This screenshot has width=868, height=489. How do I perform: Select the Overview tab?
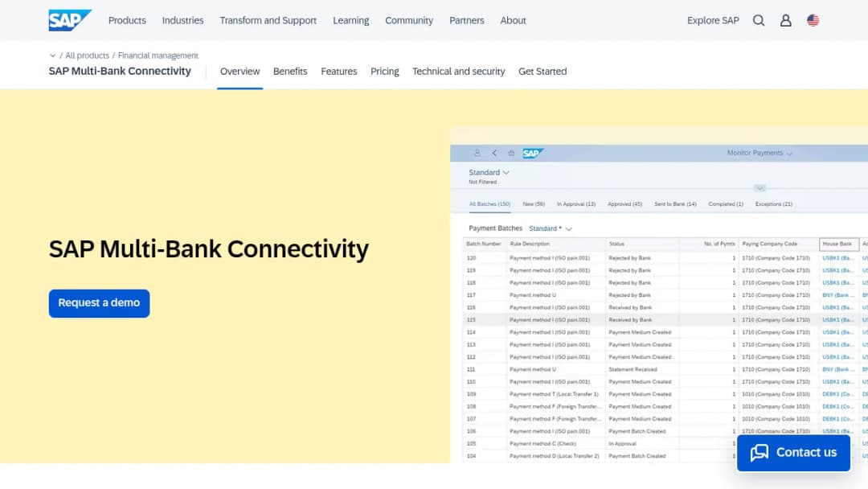[240, 72]
